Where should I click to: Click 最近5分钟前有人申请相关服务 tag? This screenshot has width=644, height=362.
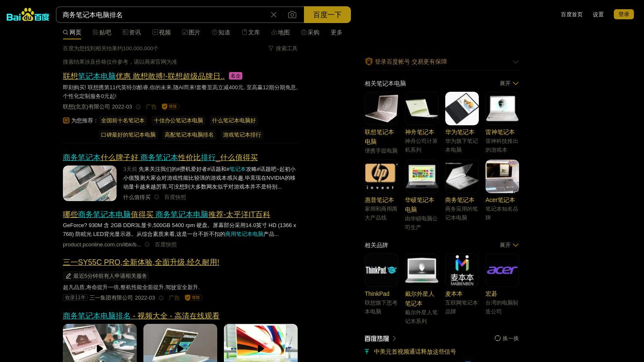point(106,276)
